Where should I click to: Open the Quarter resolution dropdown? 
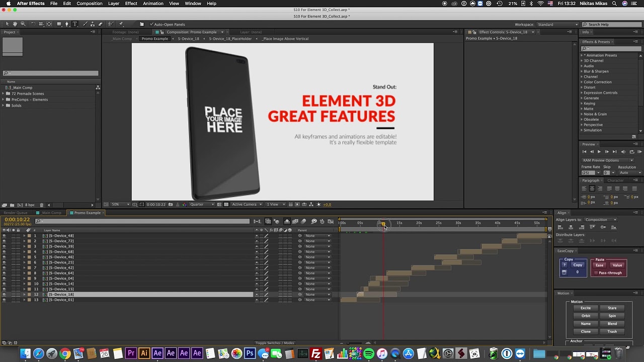click(x=202, y=205)
